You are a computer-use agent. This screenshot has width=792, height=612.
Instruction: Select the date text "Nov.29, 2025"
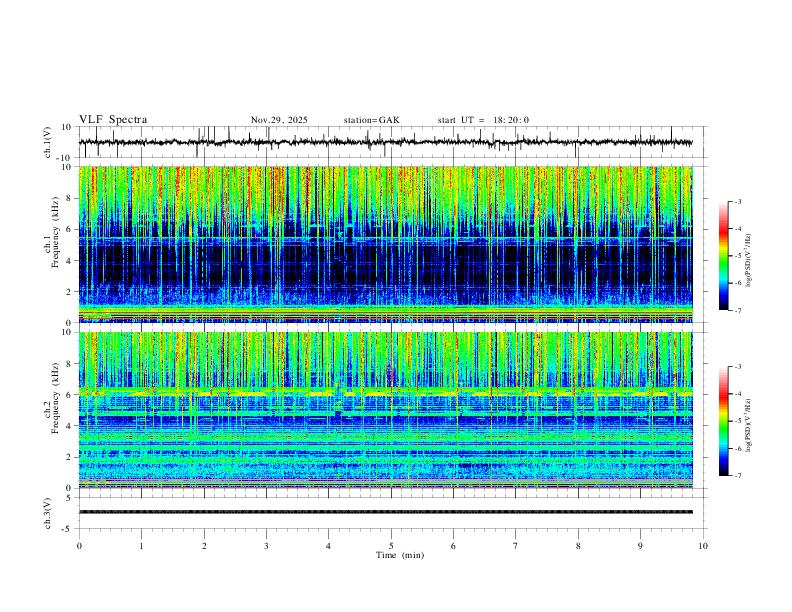click(x=279, y=120)
